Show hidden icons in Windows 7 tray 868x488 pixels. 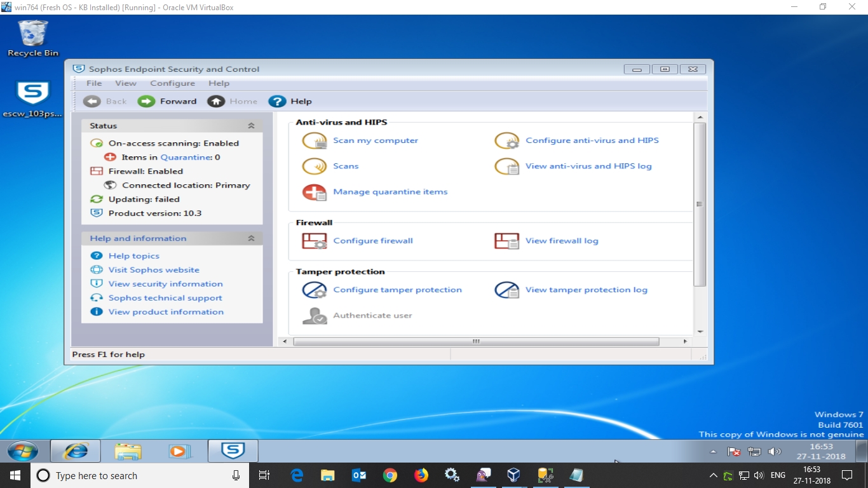[x=714, y=452]
